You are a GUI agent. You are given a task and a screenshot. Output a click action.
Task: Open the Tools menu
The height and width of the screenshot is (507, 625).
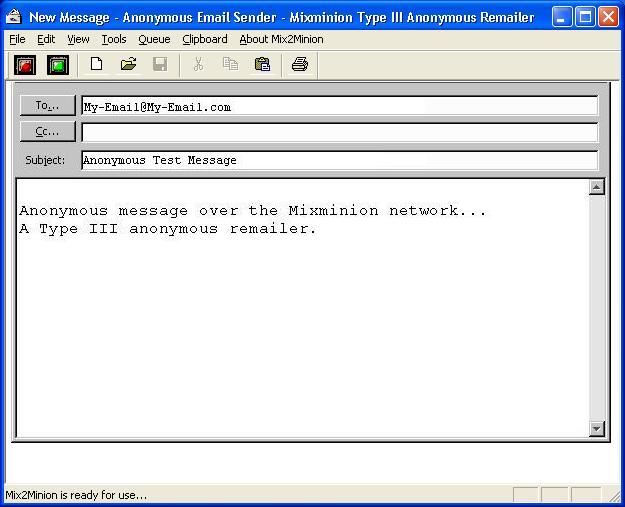(x=114, y=39)
